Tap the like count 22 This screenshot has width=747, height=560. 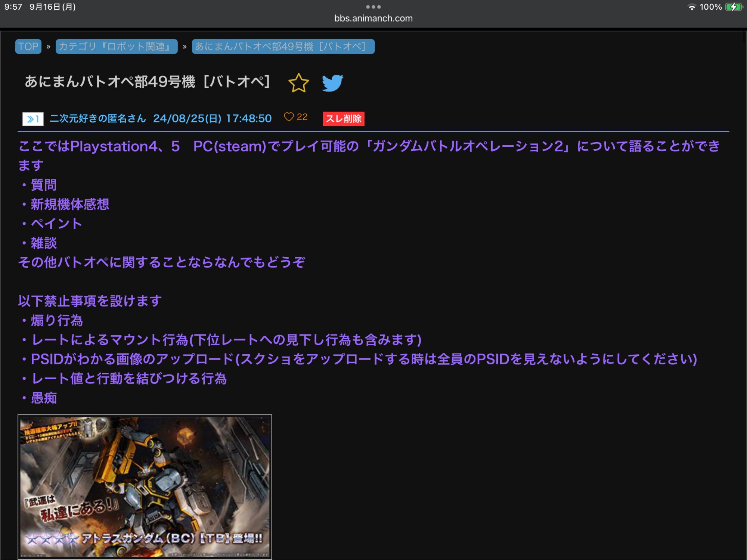[302, 117]
